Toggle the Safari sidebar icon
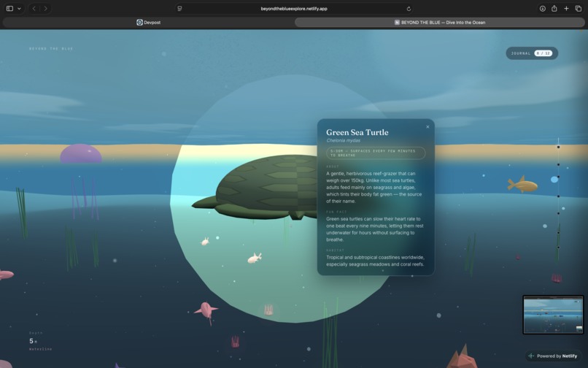 point(10,8)
